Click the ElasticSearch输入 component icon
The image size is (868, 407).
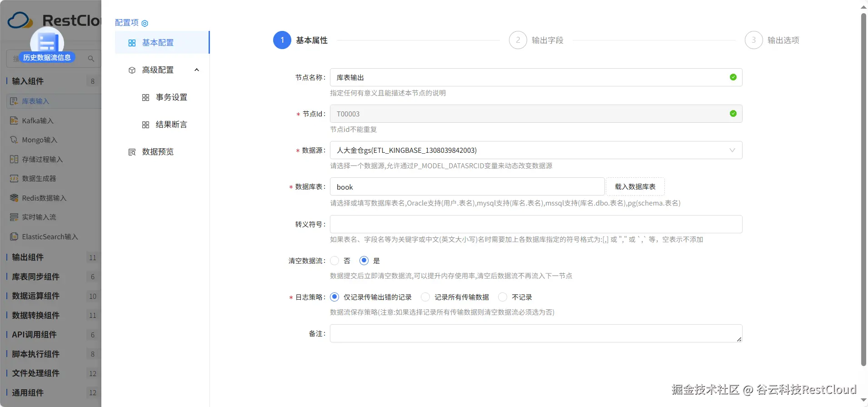[14, 236]
